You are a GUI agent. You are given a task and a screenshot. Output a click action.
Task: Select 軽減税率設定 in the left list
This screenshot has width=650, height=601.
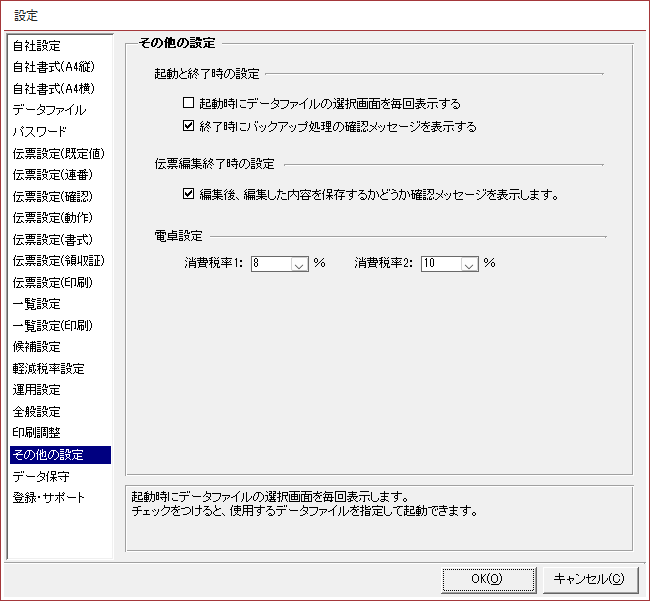point(48,368)
